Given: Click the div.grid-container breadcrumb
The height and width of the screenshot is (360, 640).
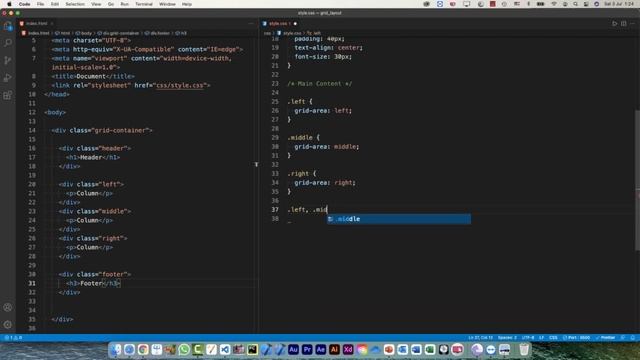Looking at the screenshot, I should [x=118, y=33].
